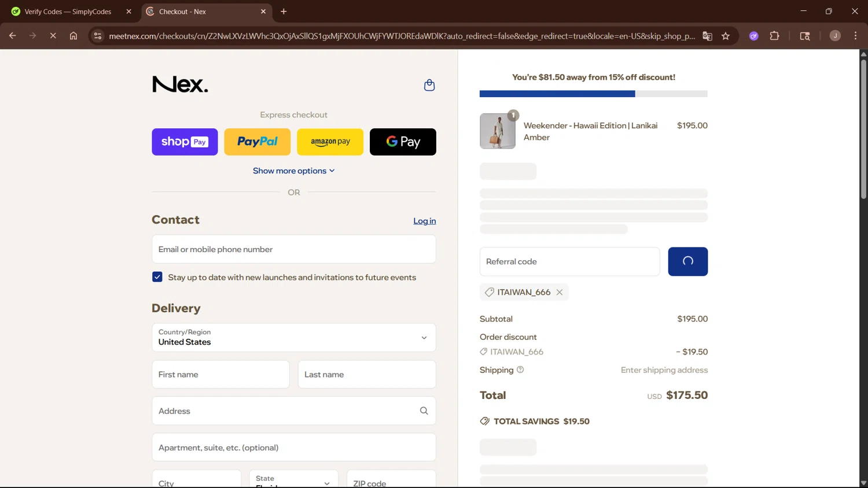Pay with Shop Pay button
The height and width of the screenshot is (488, 868).
(185, 142)
